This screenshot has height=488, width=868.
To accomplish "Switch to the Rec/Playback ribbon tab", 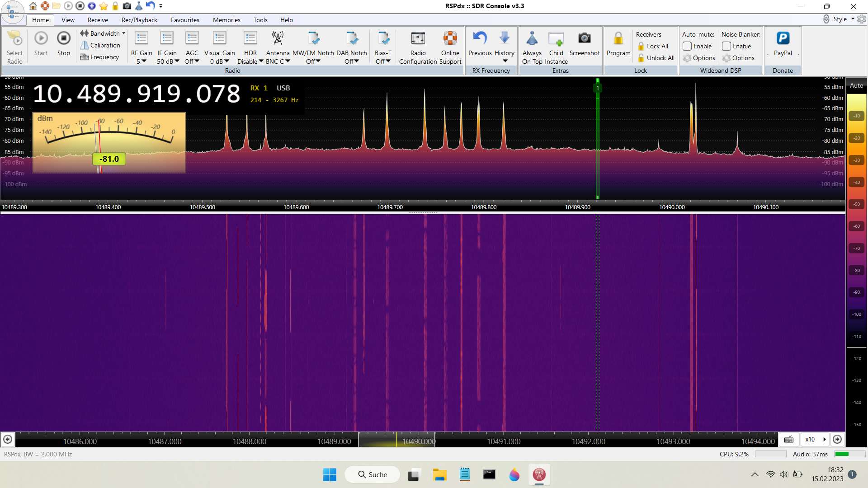I will (x=139, y=20).
